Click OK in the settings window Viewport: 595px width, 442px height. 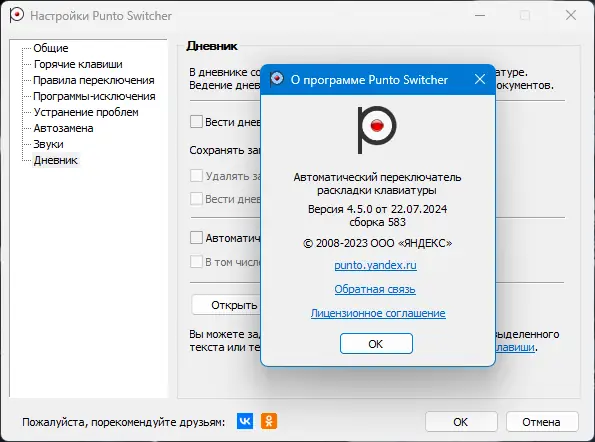click(x=461, y=422)
